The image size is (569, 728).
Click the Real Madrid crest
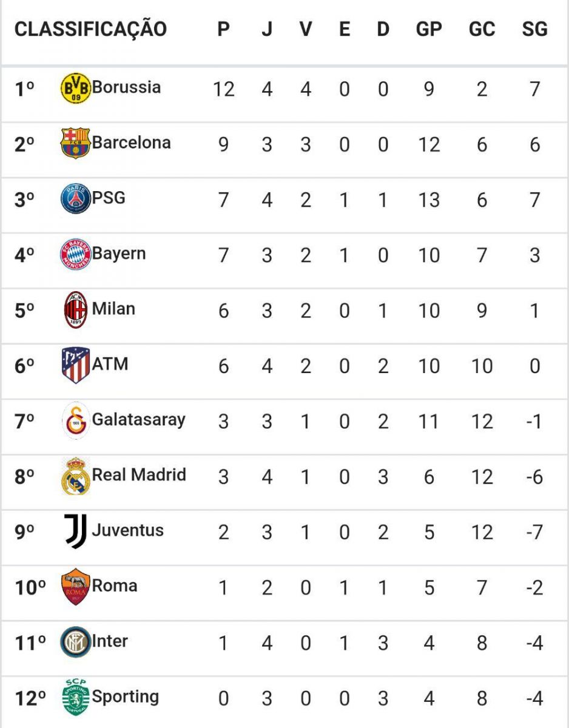pos(76,476)
